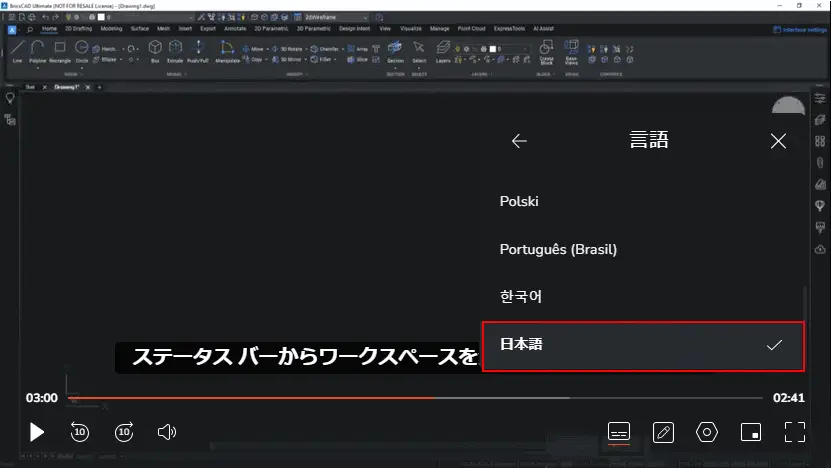Mute the volume speaker icon
831x470 pixels.
167,432
